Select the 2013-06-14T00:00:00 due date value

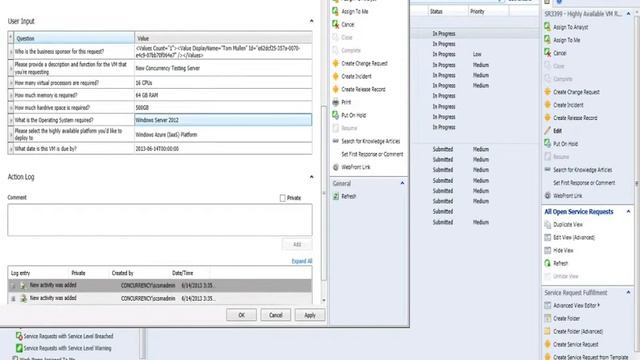pyautogui.click(x=223, y=149)
